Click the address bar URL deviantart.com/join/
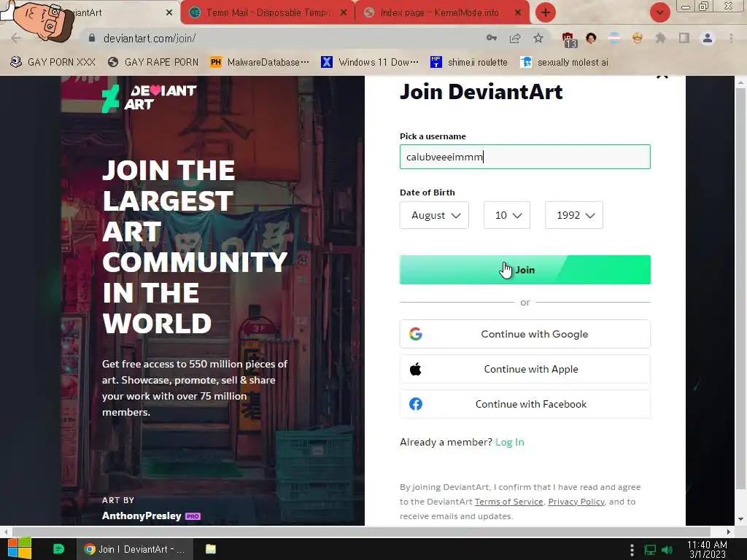The width and height of the screenshot is (747, 560). point(150,38)
